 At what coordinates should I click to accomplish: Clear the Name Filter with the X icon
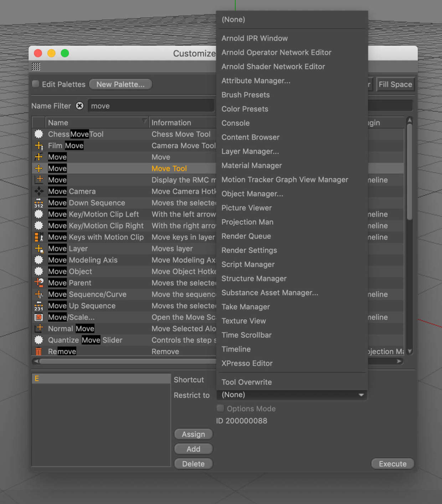tap(79, 106)
